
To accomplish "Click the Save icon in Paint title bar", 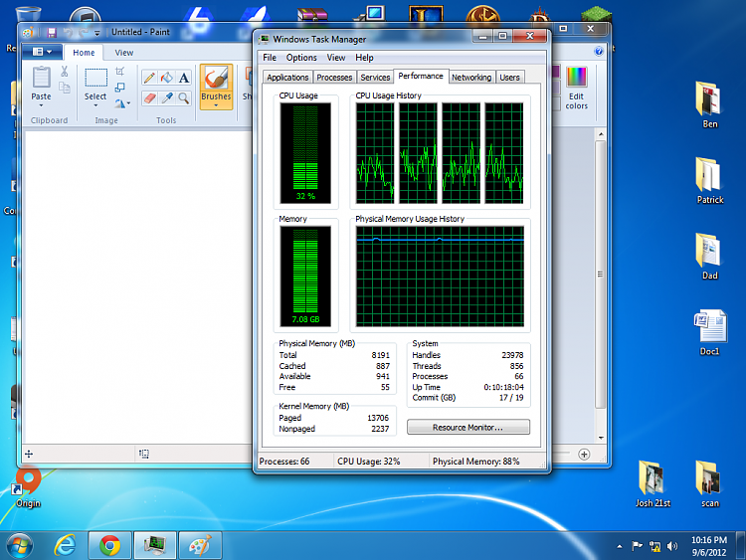I will [52, 33].
